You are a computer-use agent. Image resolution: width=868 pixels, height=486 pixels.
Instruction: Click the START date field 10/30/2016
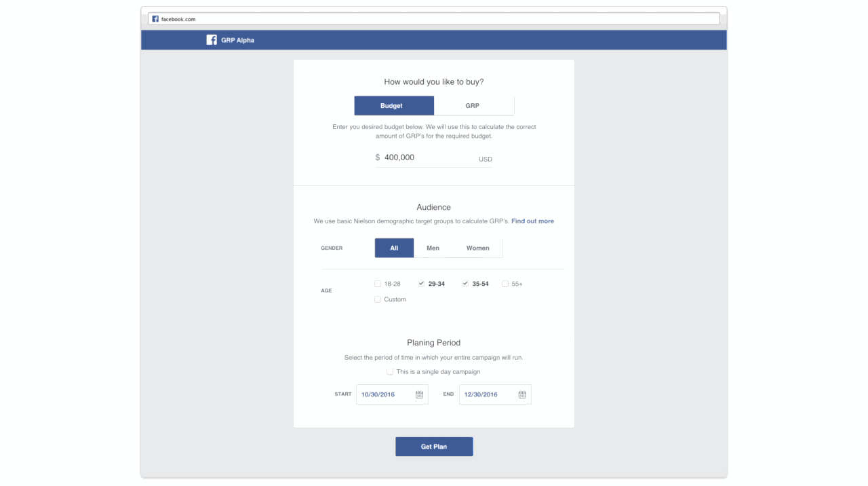pos(392,394)
